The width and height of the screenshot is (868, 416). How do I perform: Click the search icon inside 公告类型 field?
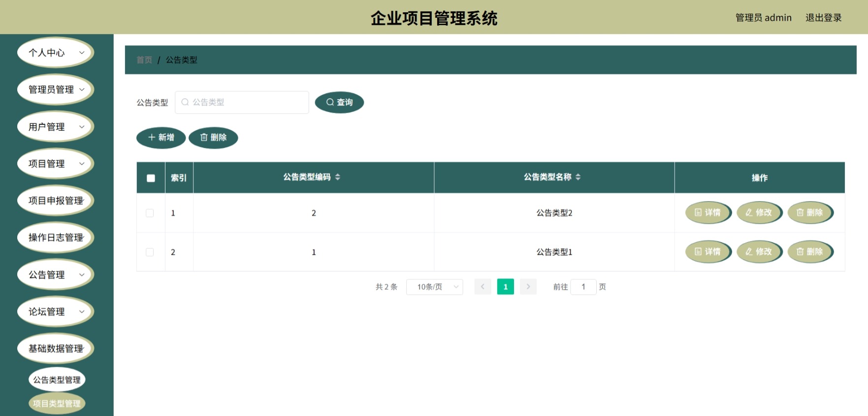pyautogui.click(x=185, y=102)
